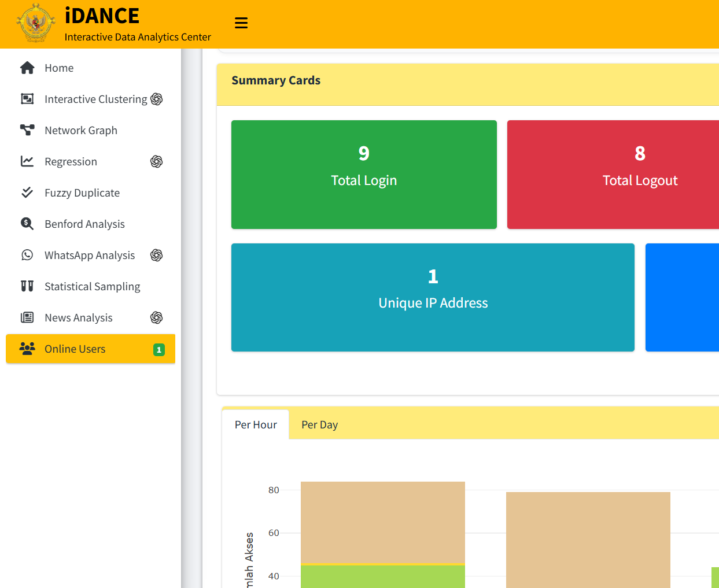Open the Online Users menu item
The width and height of the screenshot is (719, 588).
[x=75, y=349]
